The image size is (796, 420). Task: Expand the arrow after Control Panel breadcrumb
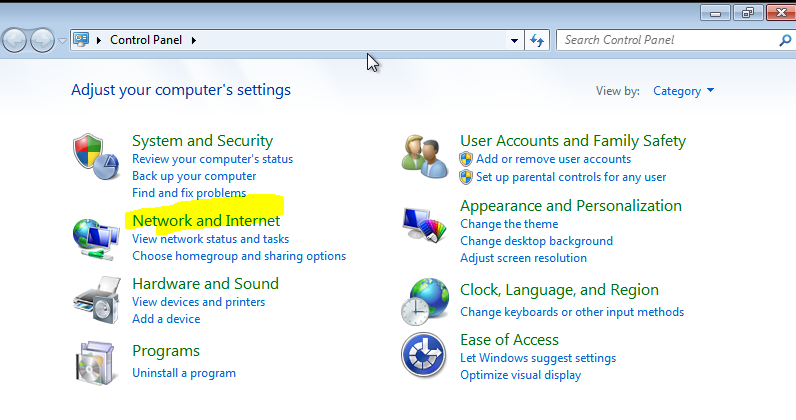pyautogui.click(x=193, y=40)
